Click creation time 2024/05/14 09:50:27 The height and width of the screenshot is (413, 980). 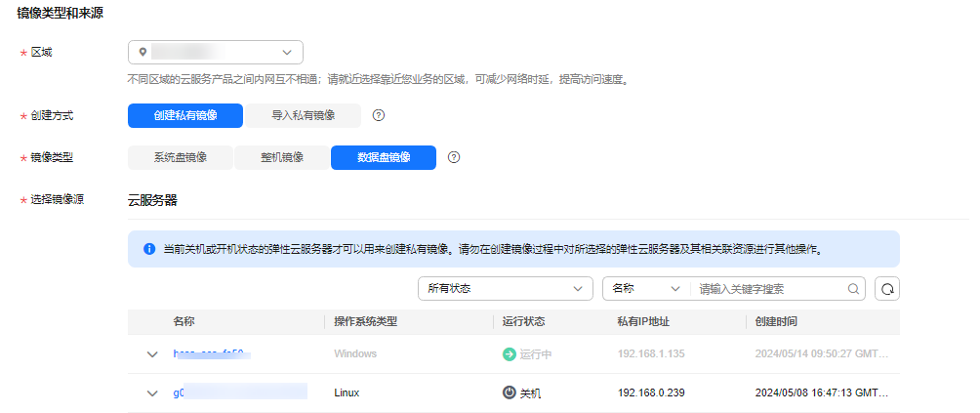pos(821,354)
